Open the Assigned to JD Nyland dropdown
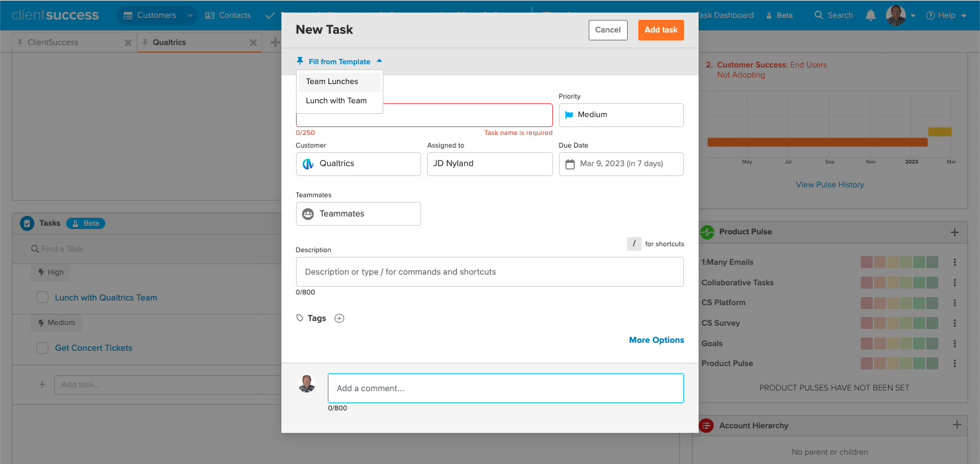Screen dimensions: 980x464 pos(490,164)
